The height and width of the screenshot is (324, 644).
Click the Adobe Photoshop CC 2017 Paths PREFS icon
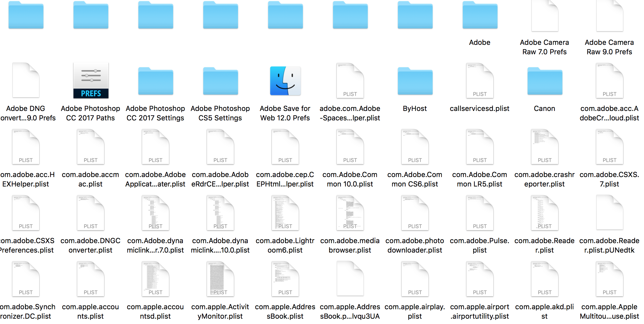[91, 81]
